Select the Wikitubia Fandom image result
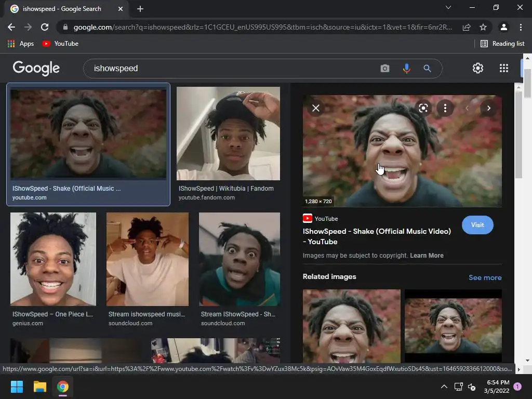The image size is (532, 399). [x=229, y=134]
